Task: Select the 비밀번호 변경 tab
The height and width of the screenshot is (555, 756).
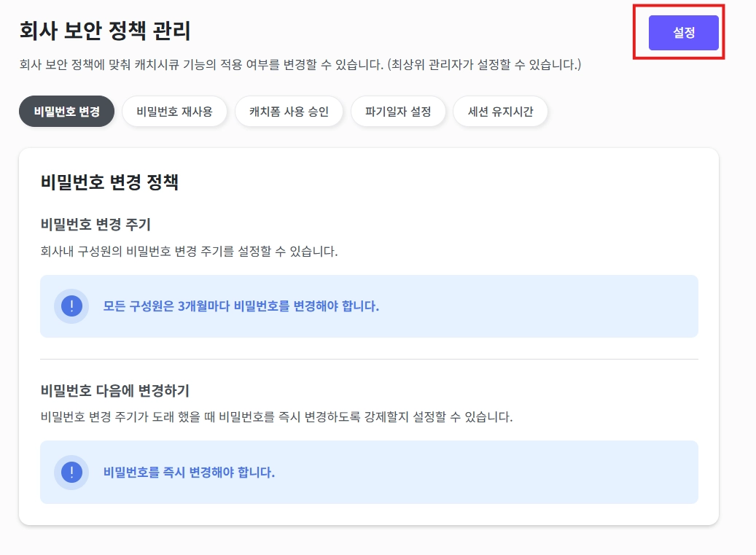Action: click(x=66, y=112)
